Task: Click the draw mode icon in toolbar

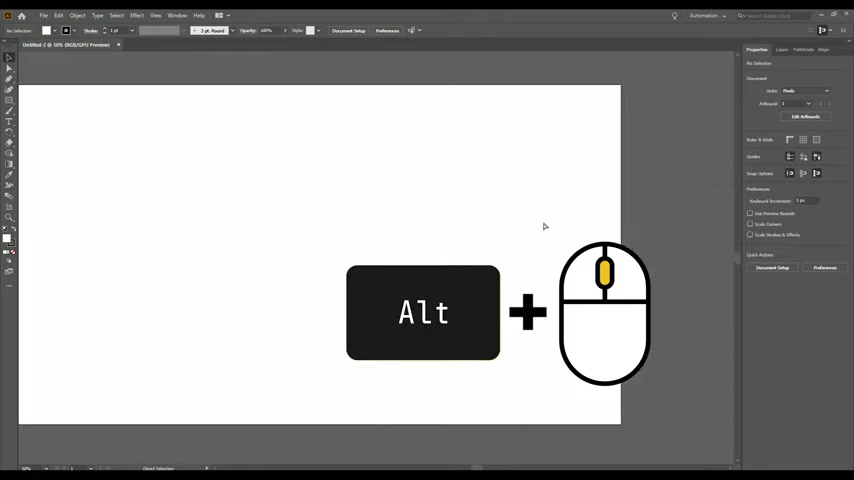Action: click(x=9, y=261)
